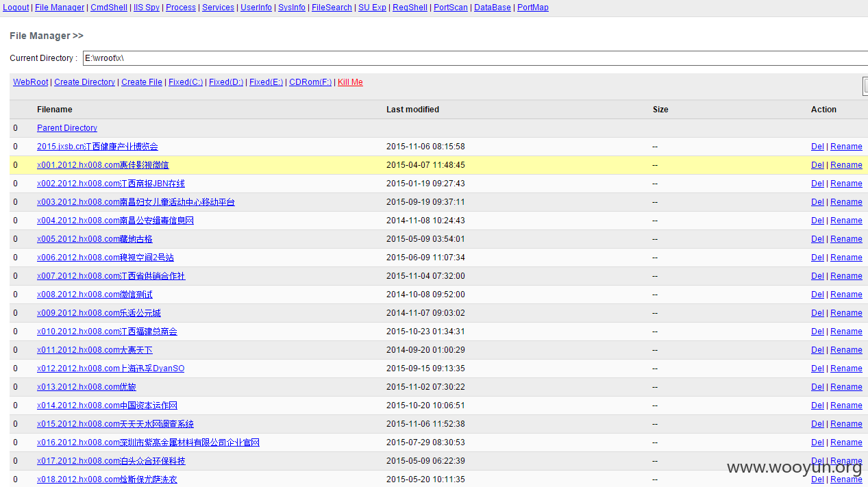Open the CDRom(F:) drive

[310, 82]
